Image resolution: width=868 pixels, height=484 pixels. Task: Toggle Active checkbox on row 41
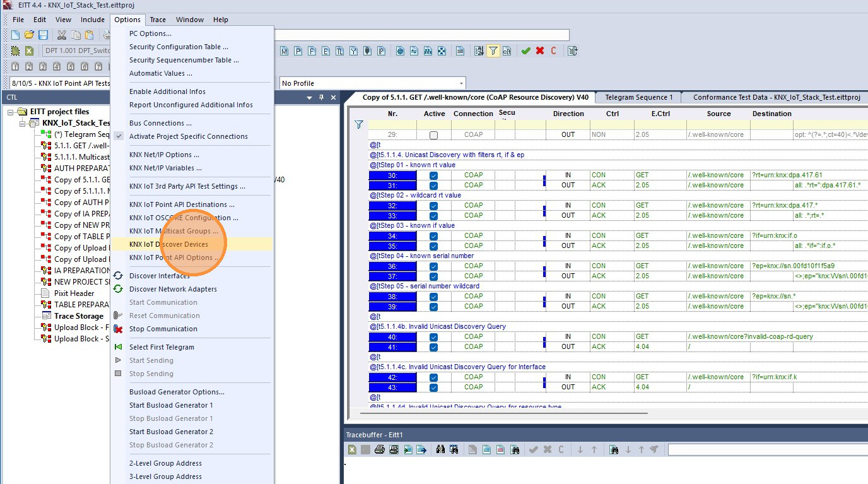pyautogui.click(x=433, y=347)
